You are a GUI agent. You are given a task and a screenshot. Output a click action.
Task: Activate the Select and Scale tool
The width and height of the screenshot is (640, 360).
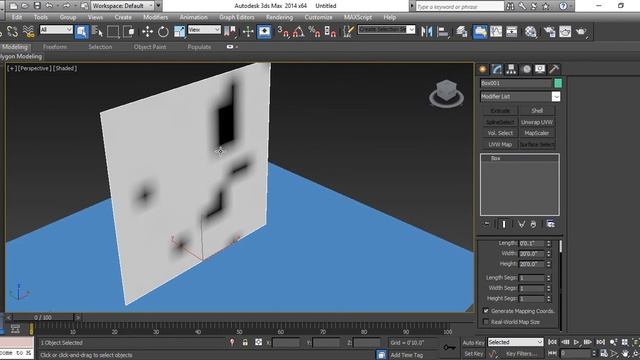coord(180,32)
